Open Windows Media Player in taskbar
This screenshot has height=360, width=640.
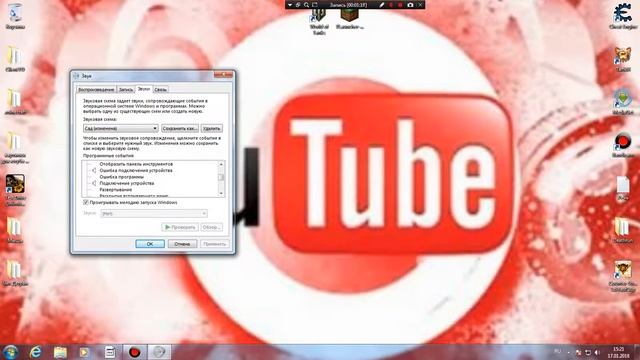click(x=84, y=352)
